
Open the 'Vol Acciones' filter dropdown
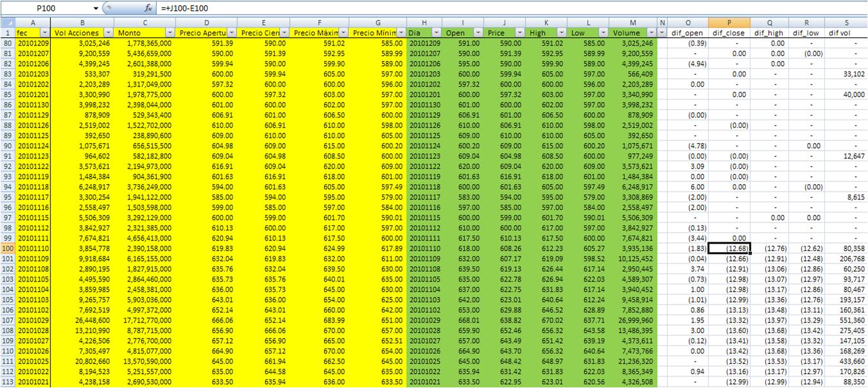[x=108, y=32]
